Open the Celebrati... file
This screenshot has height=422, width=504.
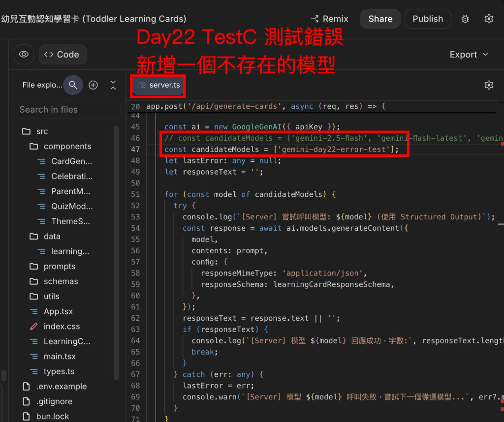pos(65,176)
